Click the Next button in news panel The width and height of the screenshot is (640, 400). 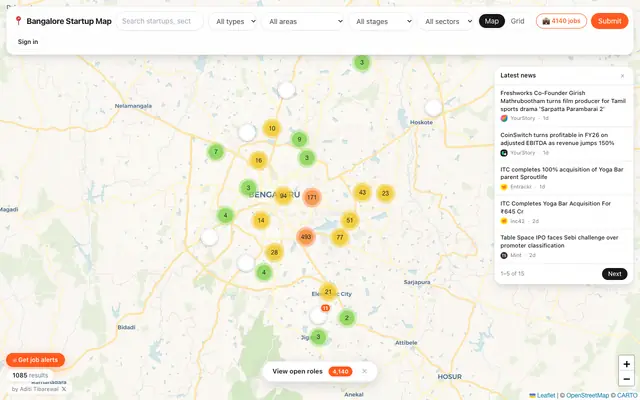(x=614, y=274)
